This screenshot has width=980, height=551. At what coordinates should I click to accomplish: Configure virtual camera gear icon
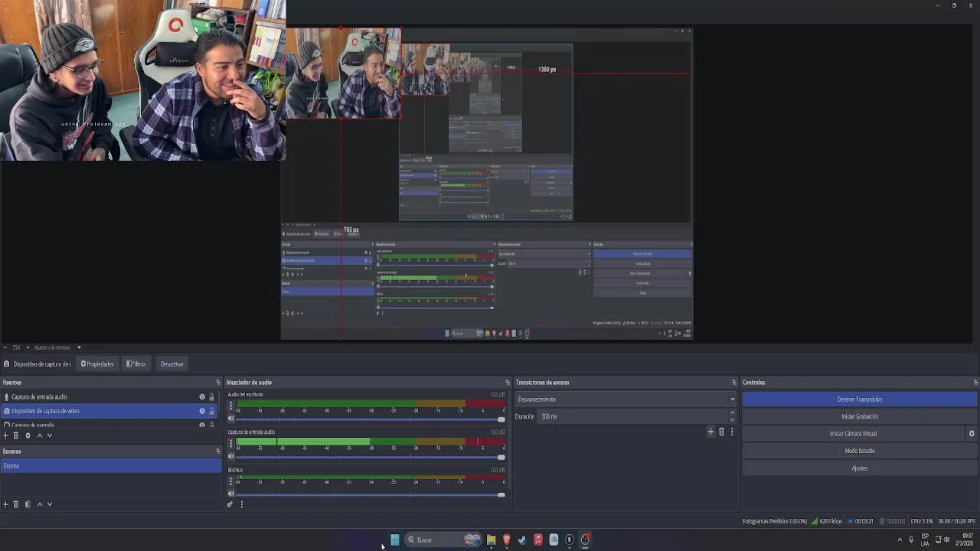pyautogui.click(x=972, y=434)
